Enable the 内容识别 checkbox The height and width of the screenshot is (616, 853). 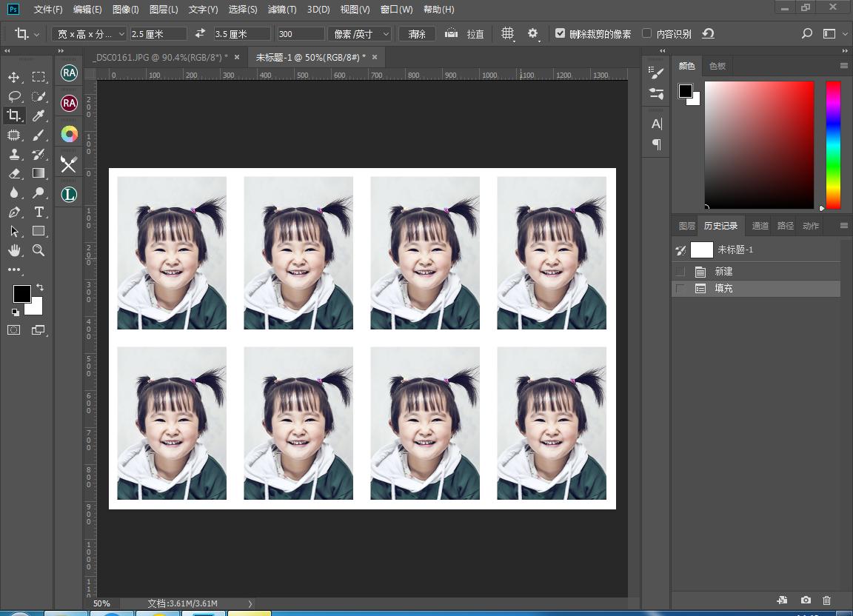coord(646,33)
